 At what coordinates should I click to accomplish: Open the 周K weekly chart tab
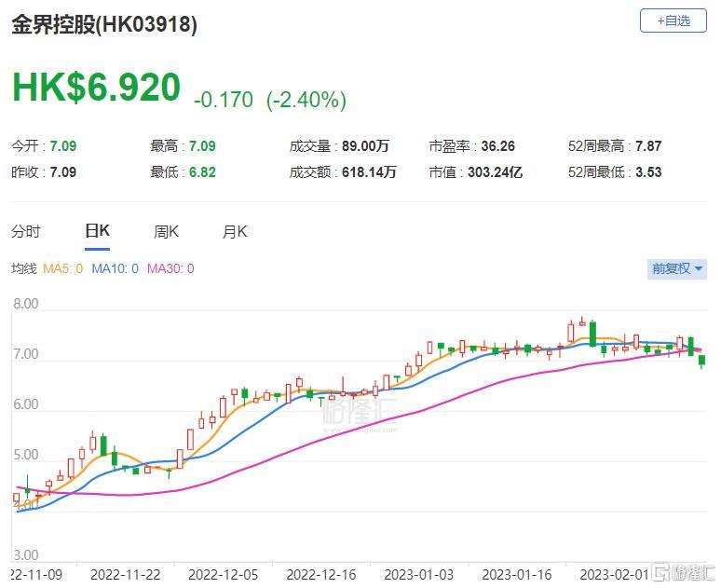[166, 231]
